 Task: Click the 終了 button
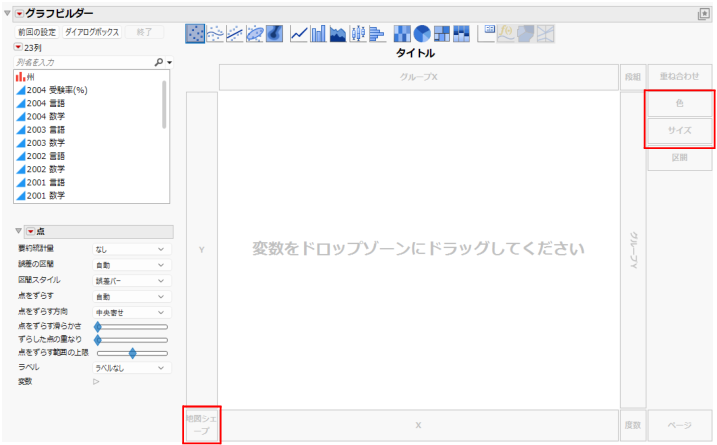(144, 32)
